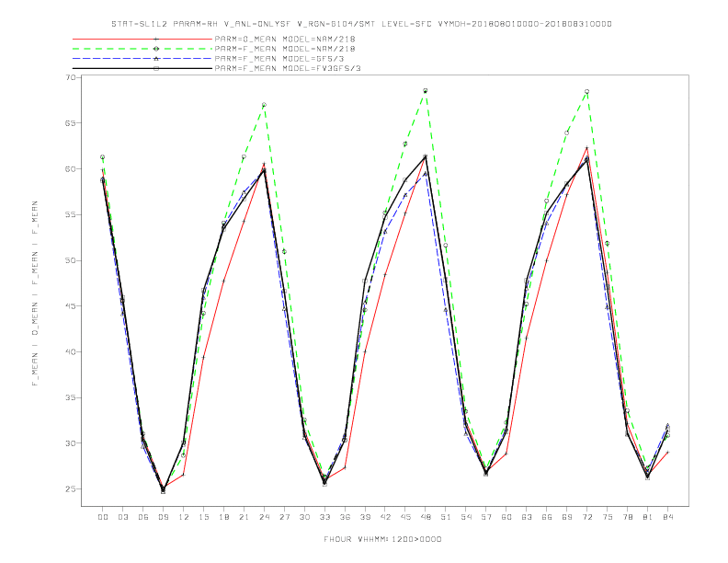This screenshot has width=728, height=563.
Task: Click x-axis forecast hour label 69
Action: [567, 517]
